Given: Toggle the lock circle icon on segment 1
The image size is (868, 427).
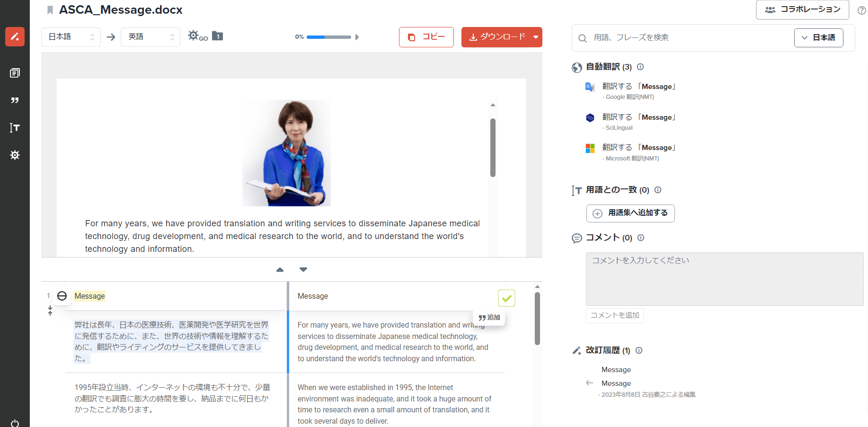Looking at the screenshot, I should click(62, 296).
